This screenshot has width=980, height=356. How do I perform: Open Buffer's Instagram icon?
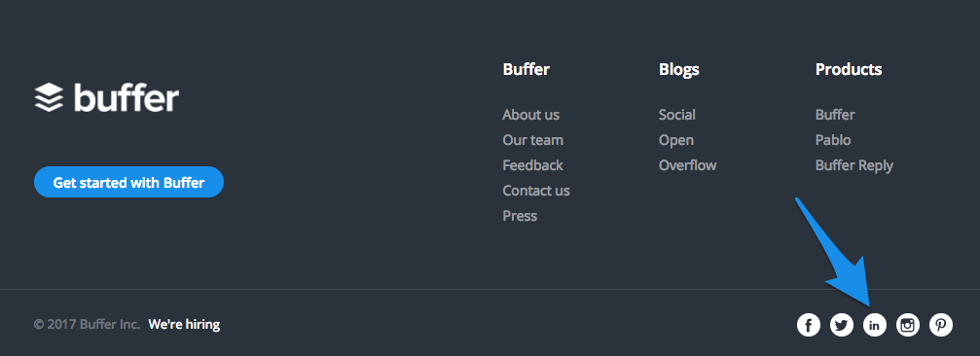pos(908,325)
